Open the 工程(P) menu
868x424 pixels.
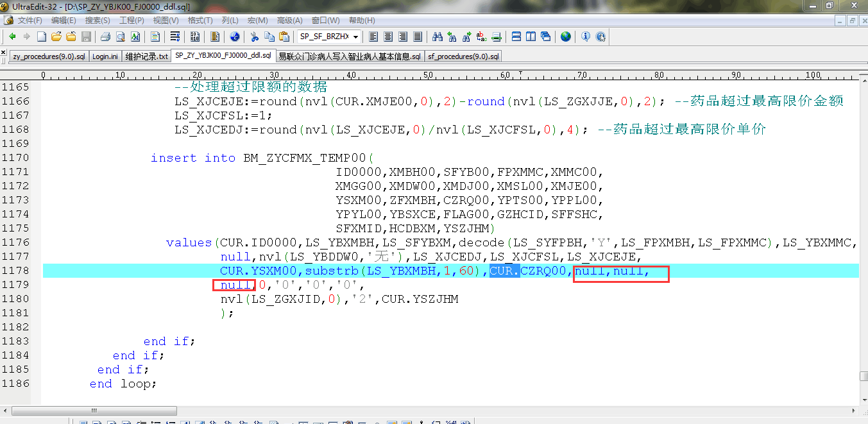coord(132,21)
